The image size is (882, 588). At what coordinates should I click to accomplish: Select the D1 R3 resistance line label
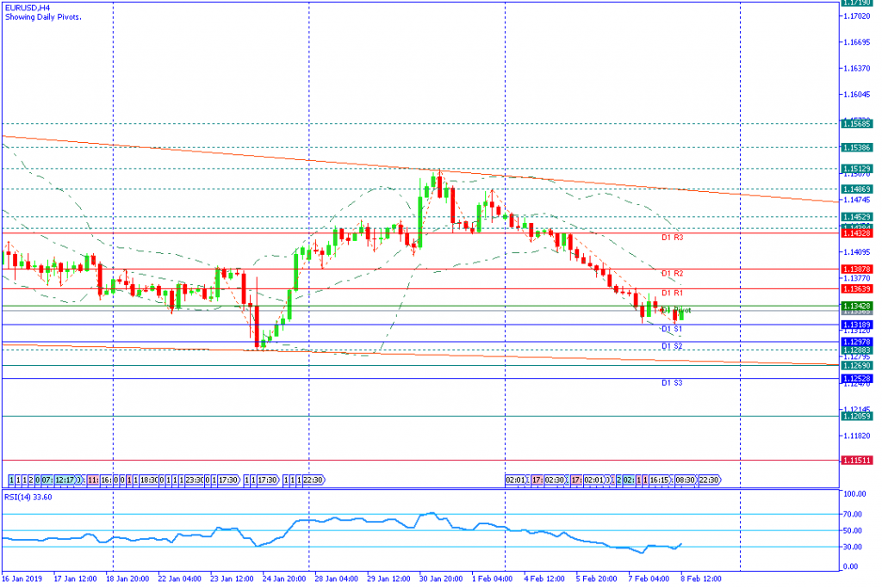click(672, 237)
